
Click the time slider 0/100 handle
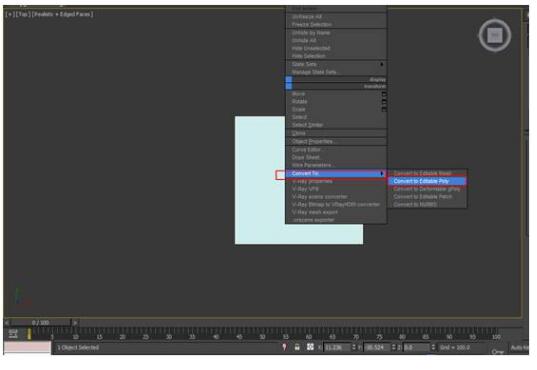(40, 322)
